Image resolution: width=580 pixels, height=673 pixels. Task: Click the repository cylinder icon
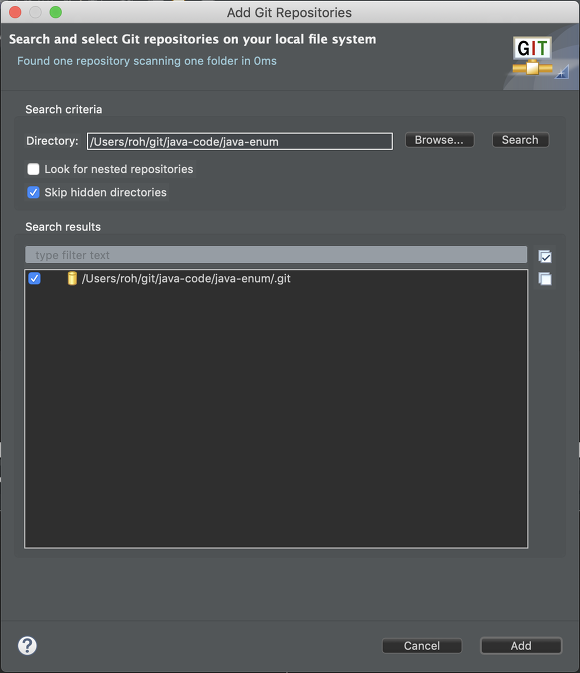click(72, 279)
